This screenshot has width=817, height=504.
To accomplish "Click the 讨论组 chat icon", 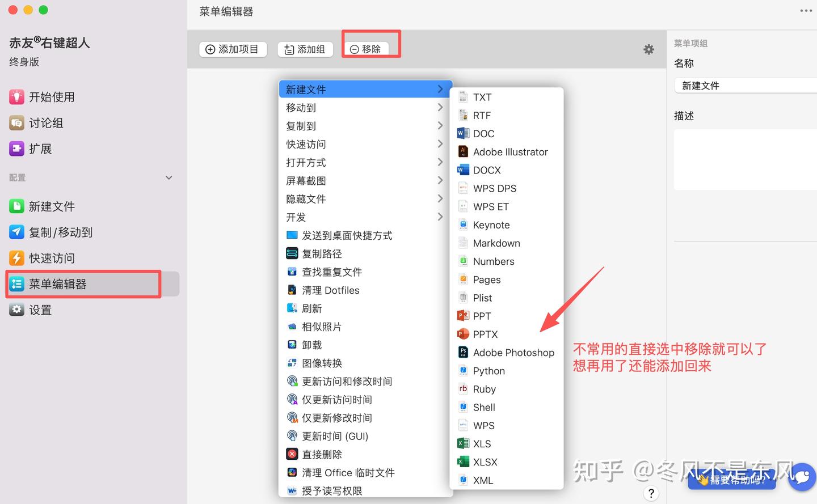I will pyautogui.click(x=16, y=123).
